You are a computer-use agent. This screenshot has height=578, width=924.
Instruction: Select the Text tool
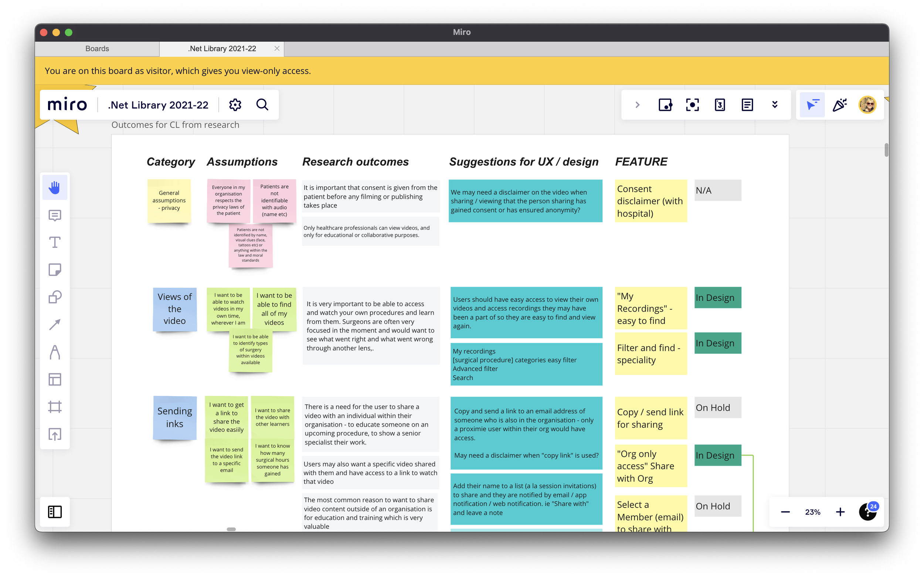55,242
